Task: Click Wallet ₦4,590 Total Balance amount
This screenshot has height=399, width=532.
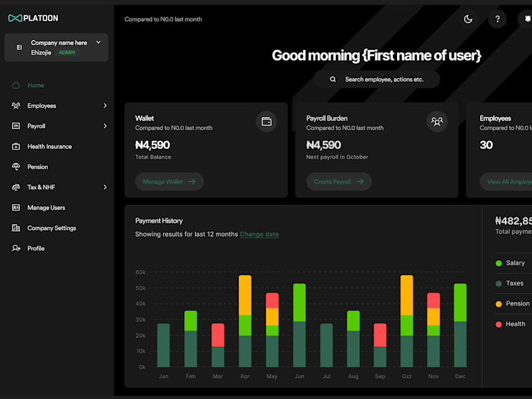Action: (152, 145)
